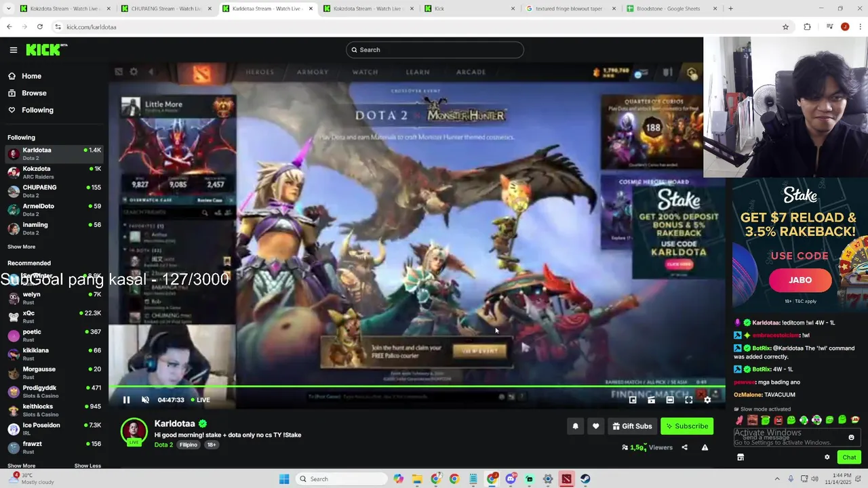Screen dimensions: 868x488
Task: Follow Karldotaa with heart icon
Action: (595, 426)
